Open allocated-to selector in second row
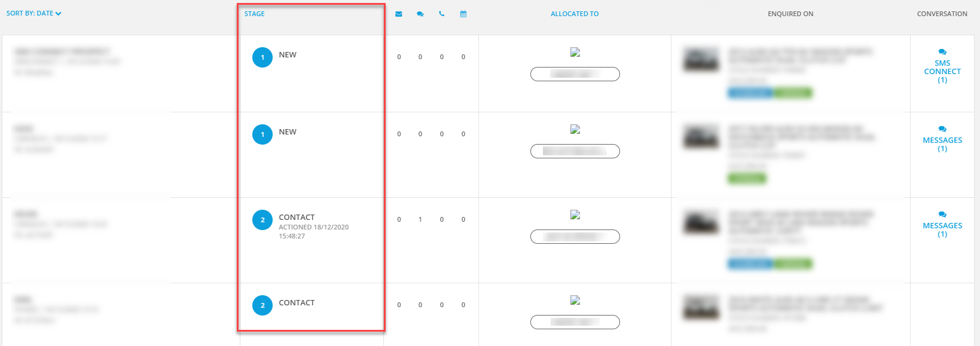This screenshot has width=980, height=346. coord(575,151)
